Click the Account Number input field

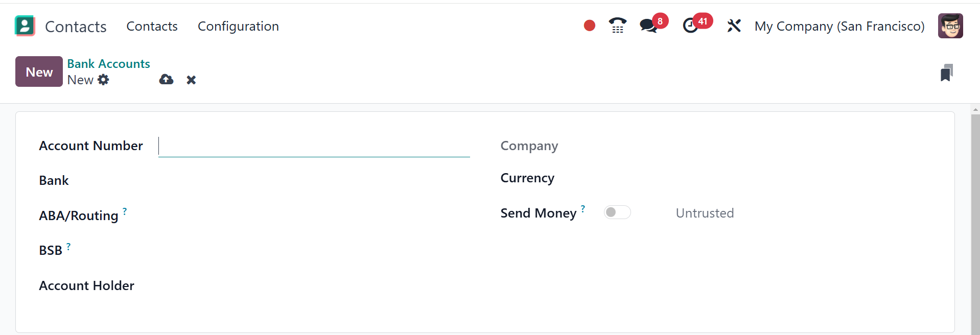(x=314, y=146)
